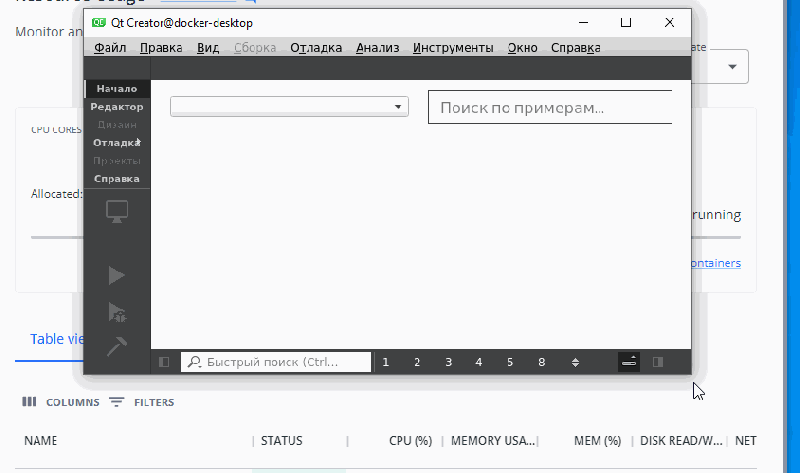Image resolution: width=800 pixels, height=473 pixels.
Task: Click the MEMORY USA... column header
Action: 493,441
